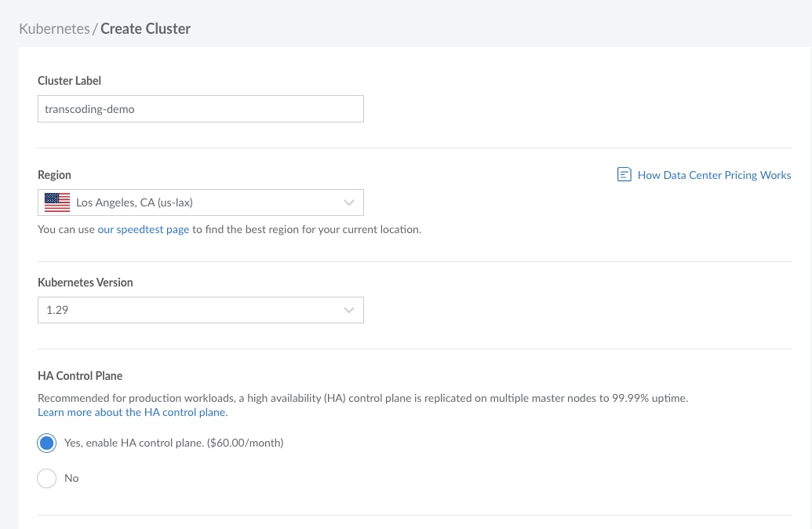Click the Region section heading

coord(54,175)
